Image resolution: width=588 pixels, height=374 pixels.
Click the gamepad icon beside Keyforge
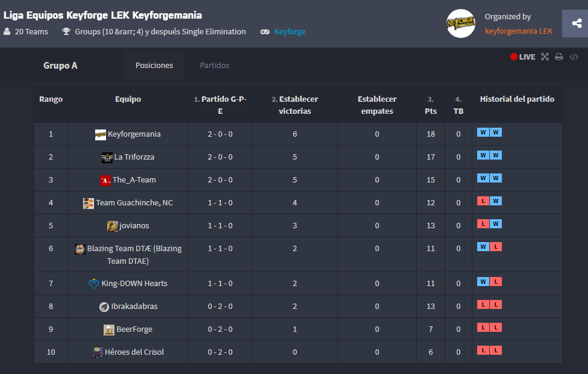(264, 32)
